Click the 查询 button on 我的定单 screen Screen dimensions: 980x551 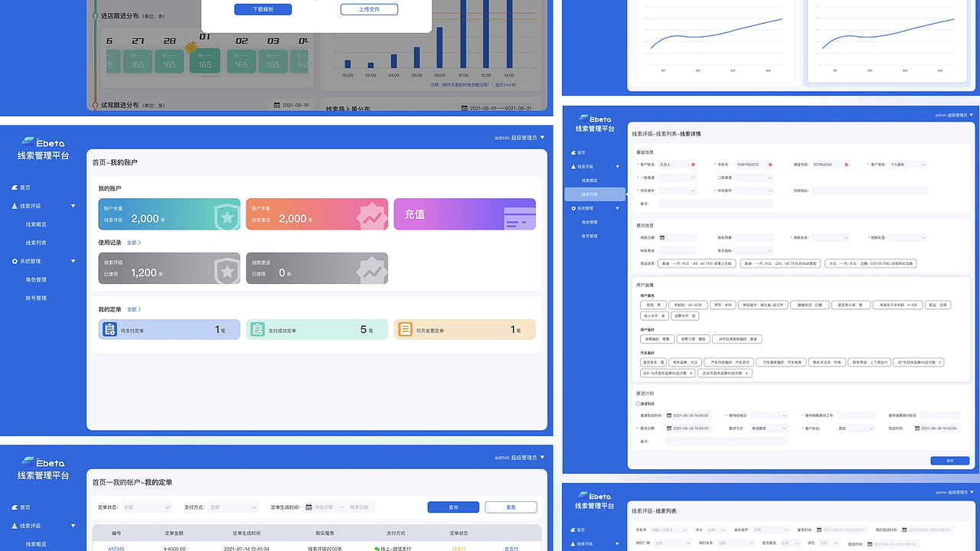pos(453,507)
